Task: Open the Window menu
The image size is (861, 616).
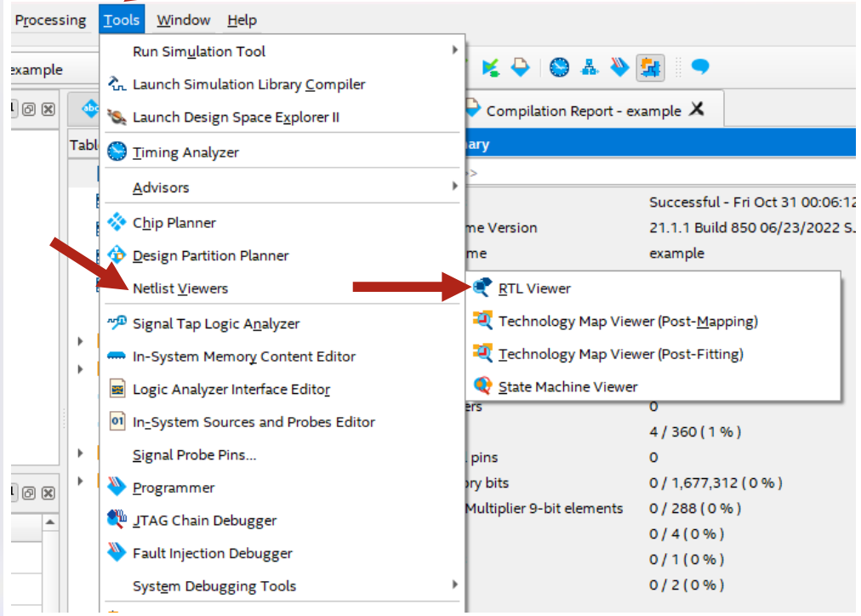Action: 183,20
